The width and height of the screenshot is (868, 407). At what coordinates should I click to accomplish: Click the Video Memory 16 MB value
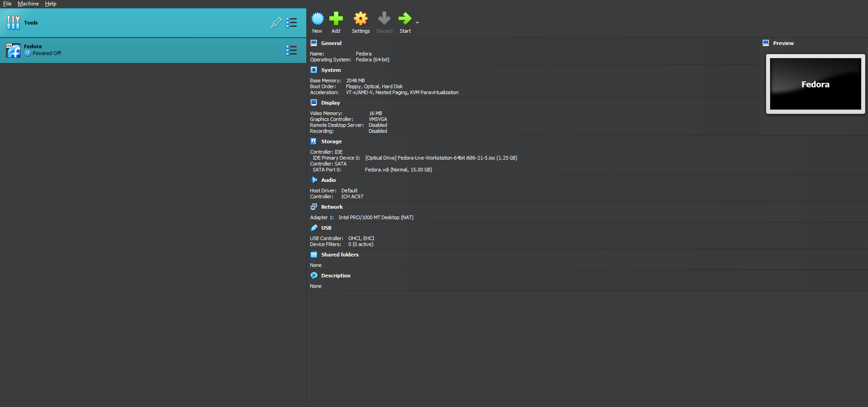(x=376, y=113)
